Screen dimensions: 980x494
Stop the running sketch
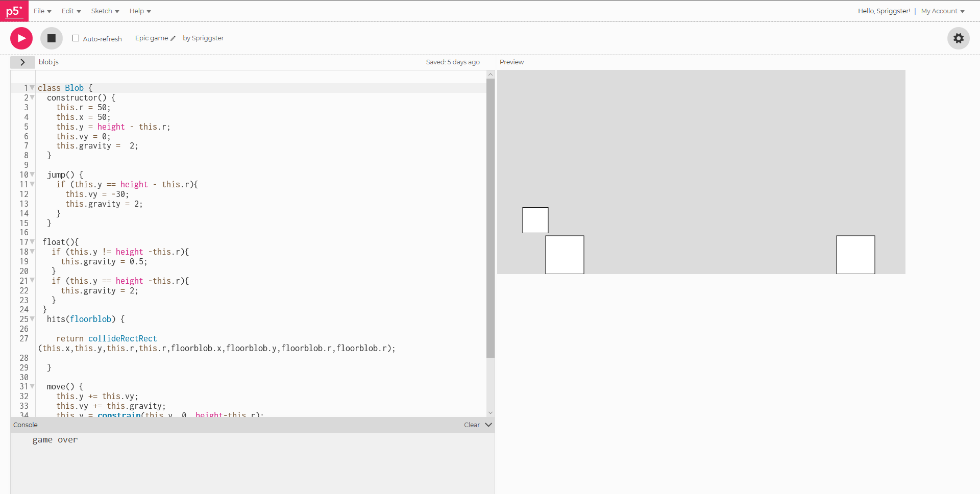click(52, 38)
